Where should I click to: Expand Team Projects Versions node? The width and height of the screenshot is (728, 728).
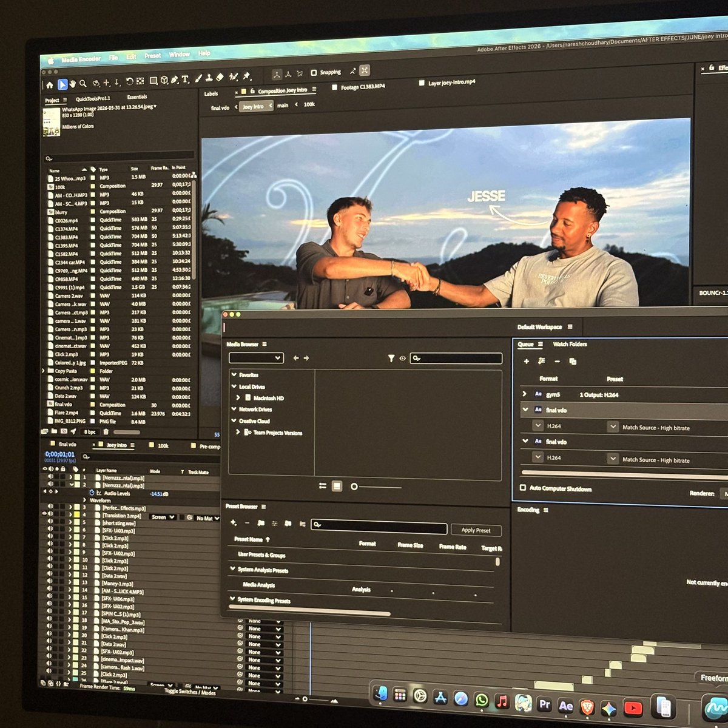tap(238, 433)
